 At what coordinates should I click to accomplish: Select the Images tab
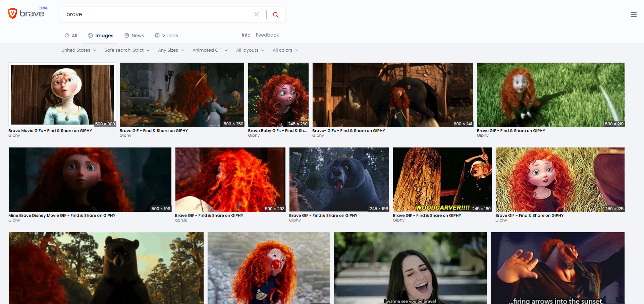(x=101, y=36)
